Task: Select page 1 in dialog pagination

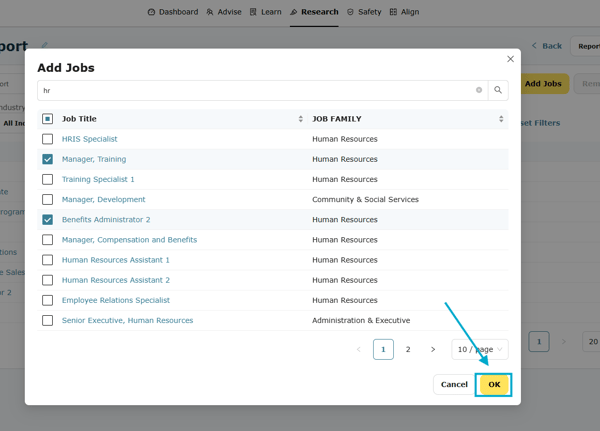Action: coord(383,349)
